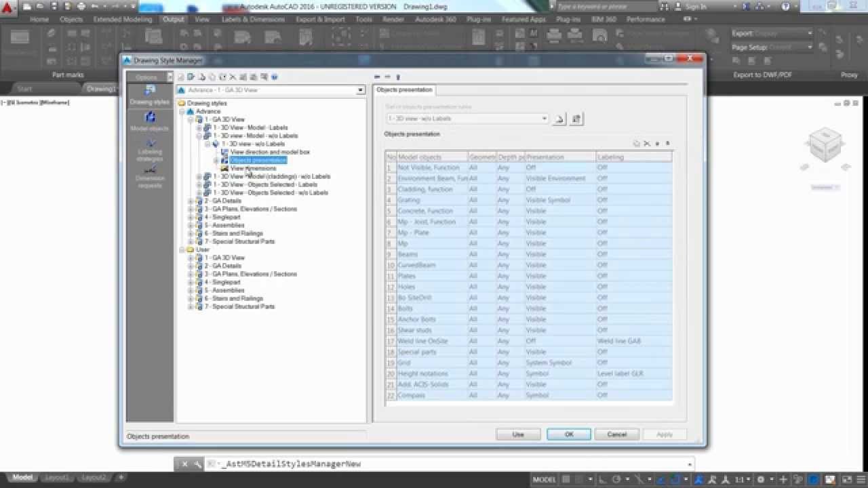Screen dimensions: 868x488
Task: Click the Apply button
Action: [665, 434]
